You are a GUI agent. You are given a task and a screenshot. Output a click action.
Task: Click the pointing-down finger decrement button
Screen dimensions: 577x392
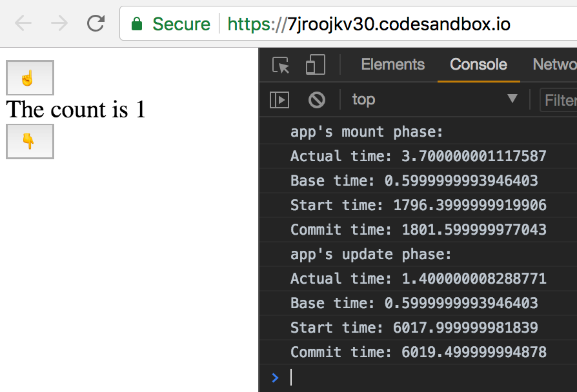(30, 141)
